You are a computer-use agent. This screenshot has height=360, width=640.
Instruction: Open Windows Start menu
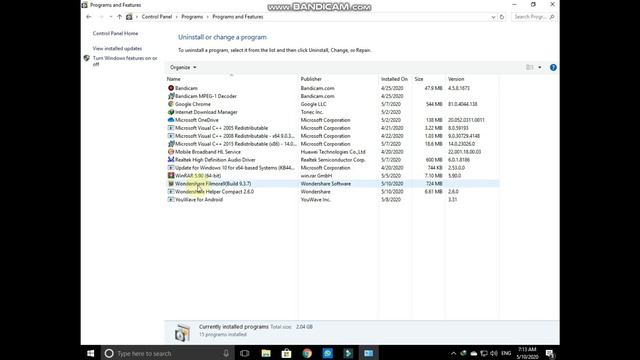tap(91, 353)
